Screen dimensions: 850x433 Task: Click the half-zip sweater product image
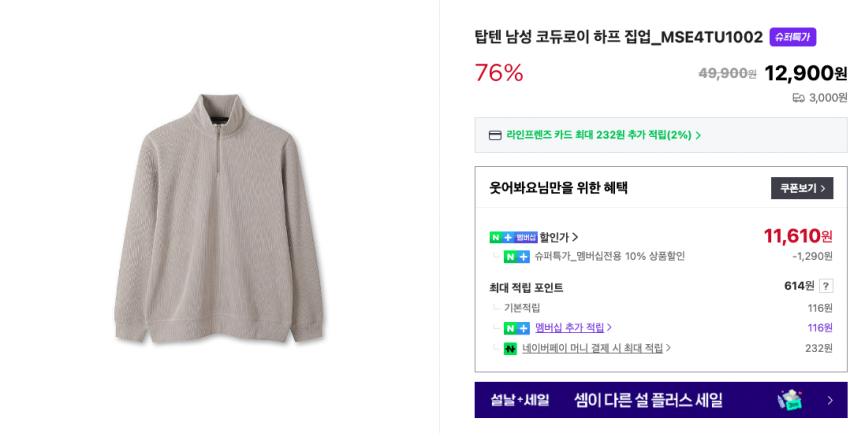[x=219, y=217]
